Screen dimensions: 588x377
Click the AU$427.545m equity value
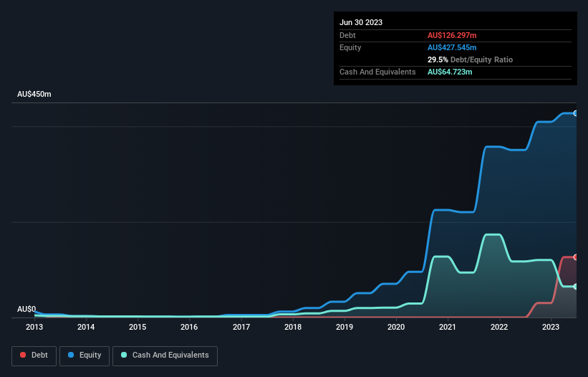452,47
